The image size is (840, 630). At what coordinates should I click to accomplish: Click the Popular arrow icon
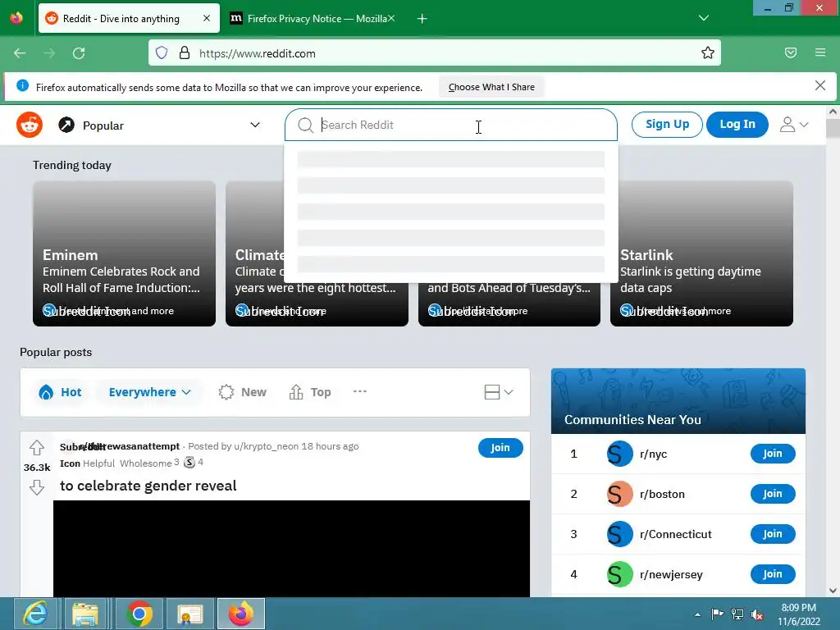[x=66, y=125]
